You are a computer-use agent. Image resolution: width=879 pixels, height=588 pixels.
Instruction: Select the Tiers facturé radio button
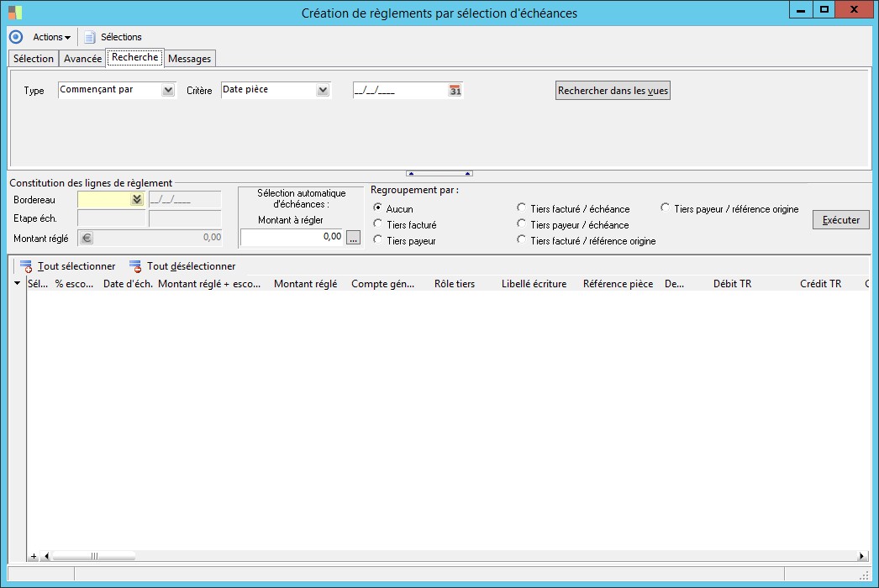pos(378,223)
